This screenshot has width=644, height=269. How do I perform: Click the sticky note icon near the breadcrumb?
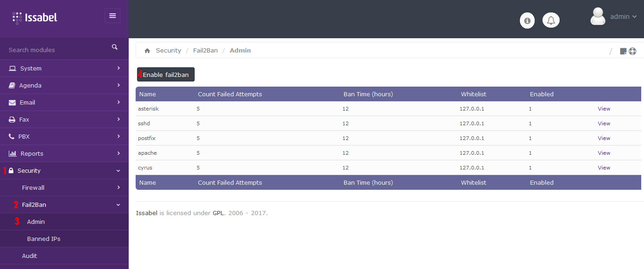(x=623, y=51)
